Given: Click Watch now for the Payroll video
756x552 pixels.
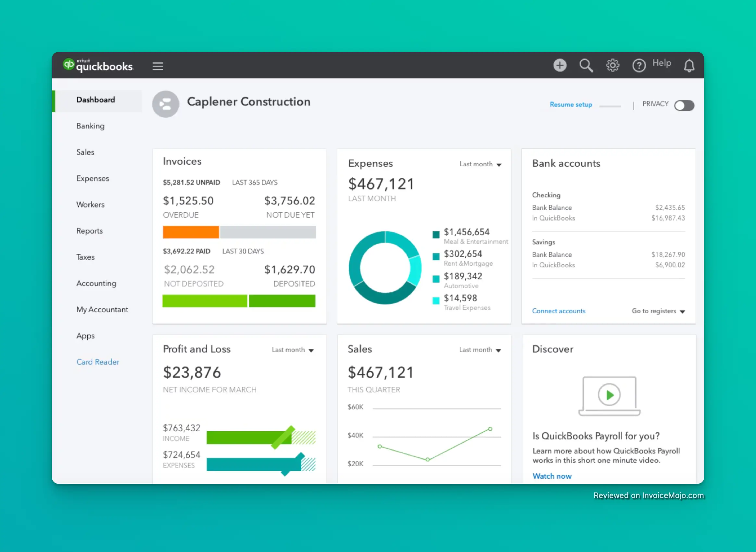Looking at the screenshot, I should point(552,476).
